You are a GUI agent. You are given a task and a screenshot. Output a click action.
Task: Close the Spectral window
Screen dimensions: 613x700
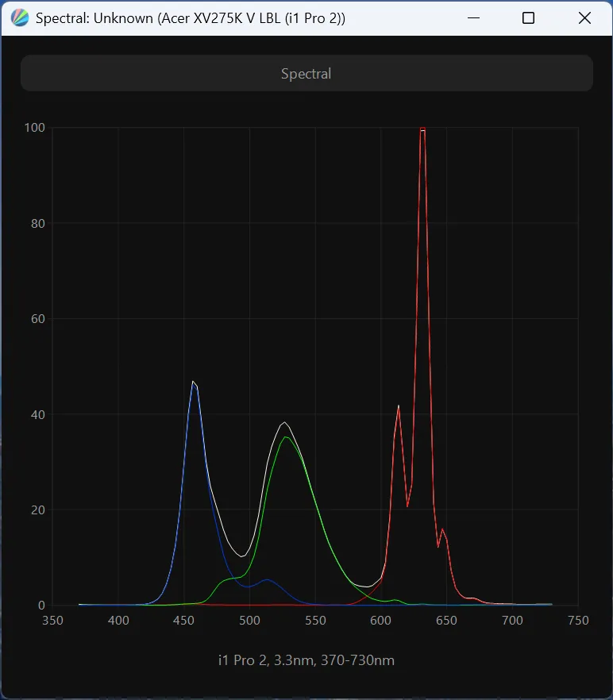click(x=584, y=18)
